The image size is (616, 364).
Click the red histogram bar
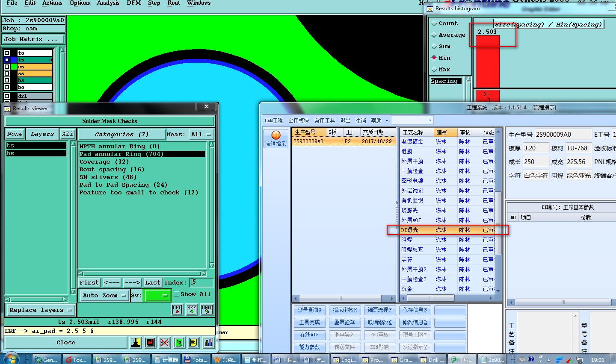point(488,62)
